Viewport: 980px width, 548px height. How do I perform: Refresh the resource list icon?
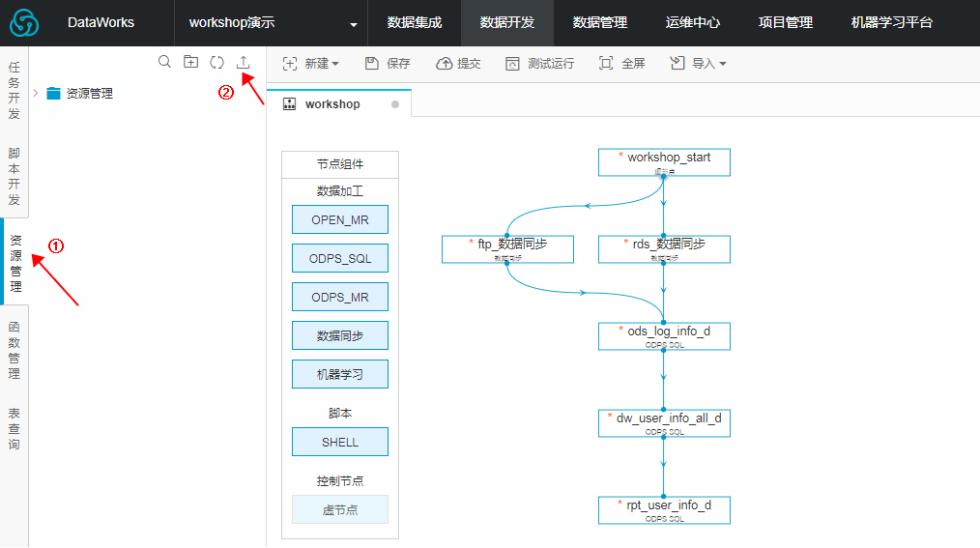216,62
